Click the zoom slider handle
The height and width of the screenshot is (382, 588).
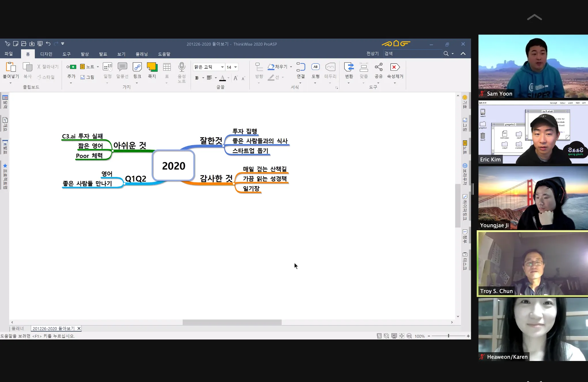tap(448, 336)
